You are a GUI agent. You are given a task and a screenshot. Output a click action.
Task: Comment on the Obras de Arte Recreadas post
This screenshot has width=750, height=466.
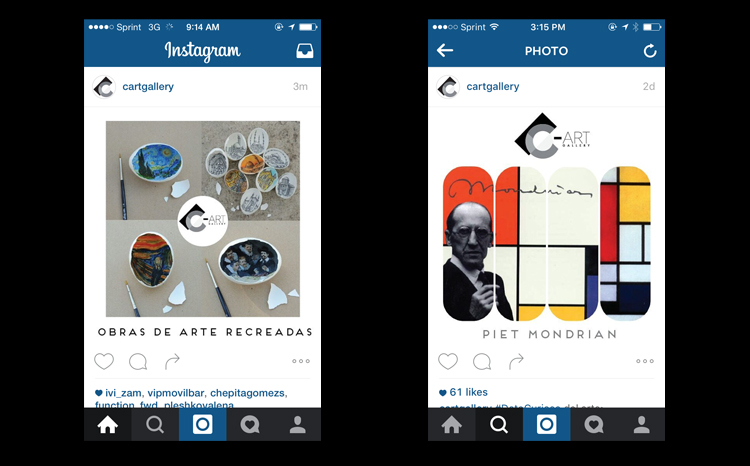pos(138,362)
